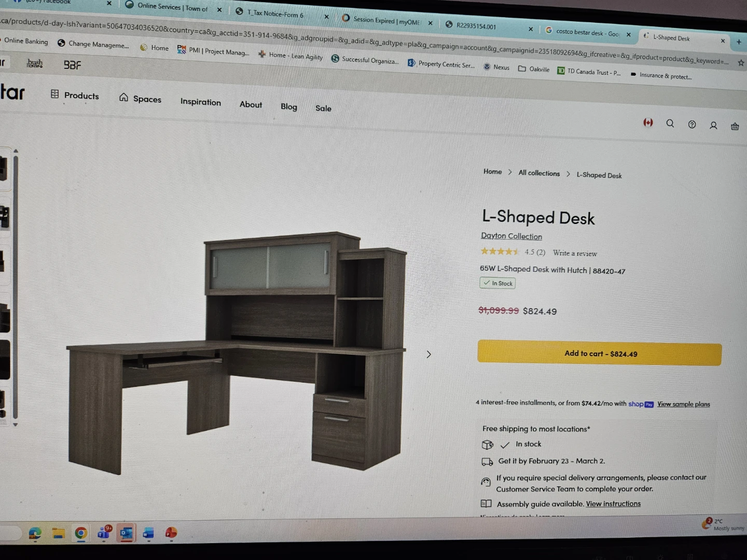Add the desk to cart for $824.49
The image size is (747, 560).
pyautogui.click(x=600, y=353)
